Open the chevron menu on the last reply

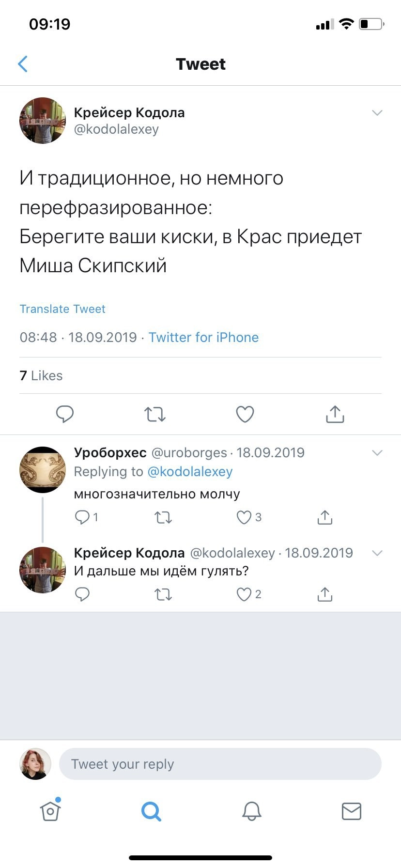pyautogui.click(x=377, y=553)
